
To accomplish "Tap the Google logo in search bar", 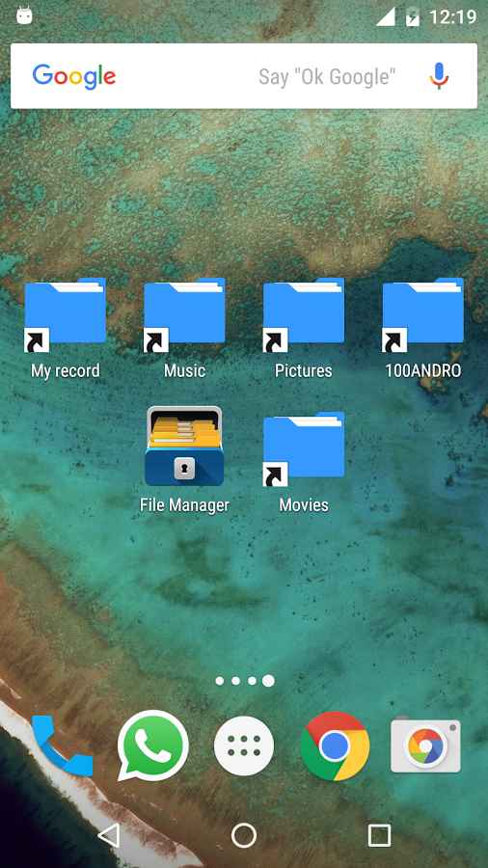I will pyautogui.click(x=74, y=77).
